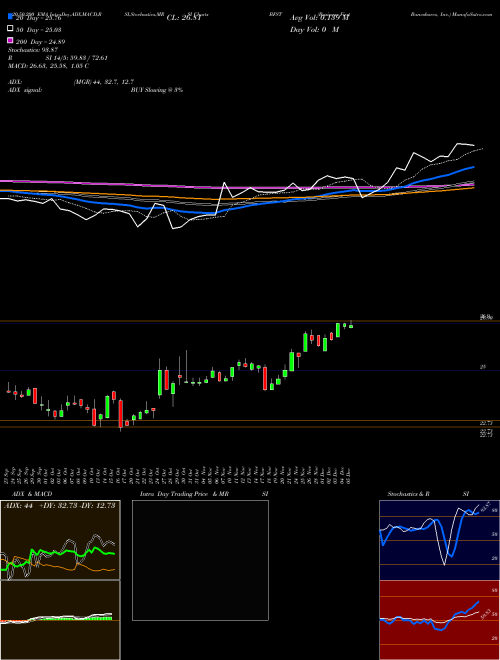
Task: Select the '20 Day = 25.76' legend text
Action: (x=39, y=18)
